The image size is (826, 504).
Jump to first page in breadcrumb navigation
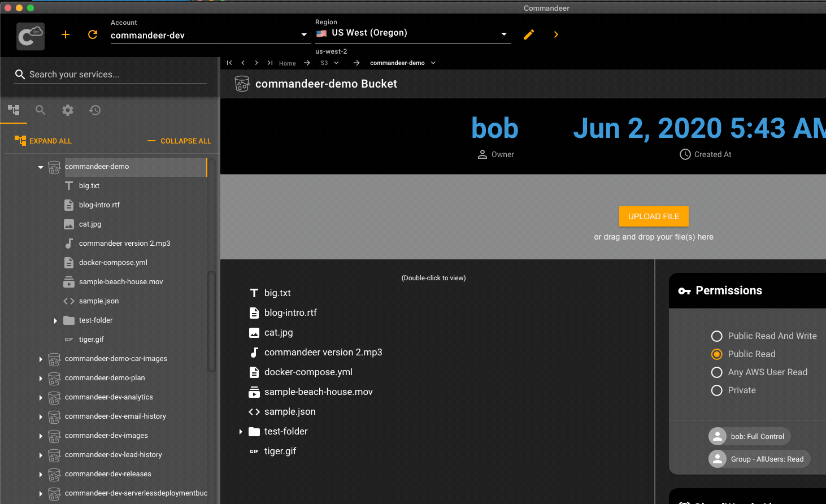click(229, 63)
